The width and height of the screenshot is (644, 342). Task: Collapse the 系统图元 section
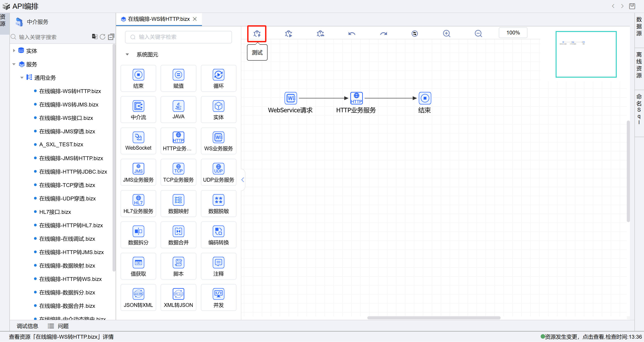[x=127, y=55]
